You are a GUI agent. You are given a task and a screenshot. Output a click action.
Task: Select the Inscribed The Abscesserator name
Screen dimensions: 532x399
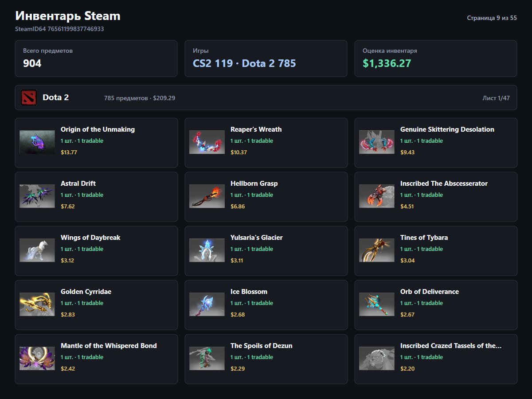click(444, 184)
